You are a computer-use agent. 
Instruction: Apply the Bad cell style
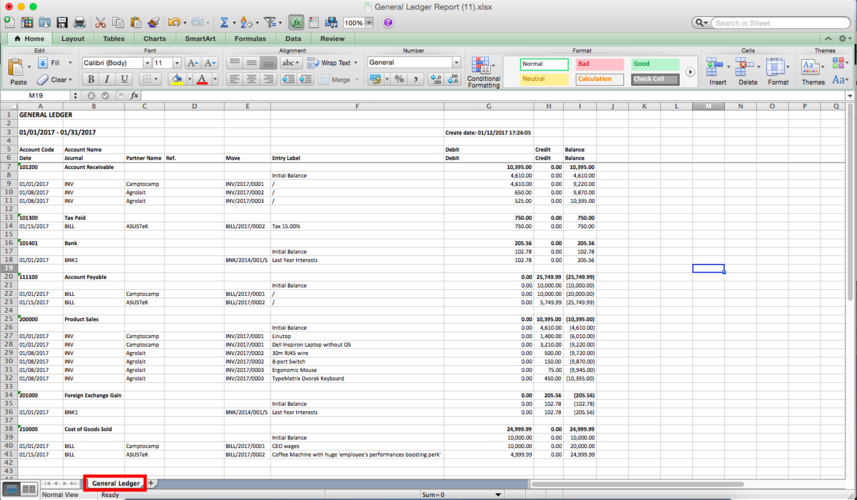coord(600,64)
